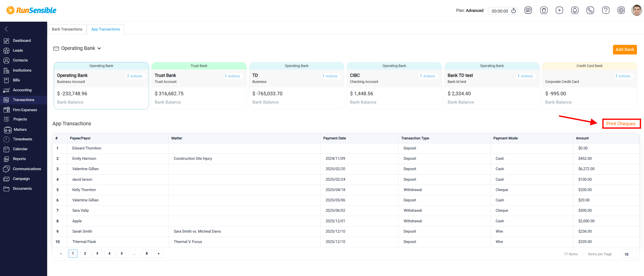Open the notifications bell icon
Screen dimensions: 644x276
coord(575,10)
